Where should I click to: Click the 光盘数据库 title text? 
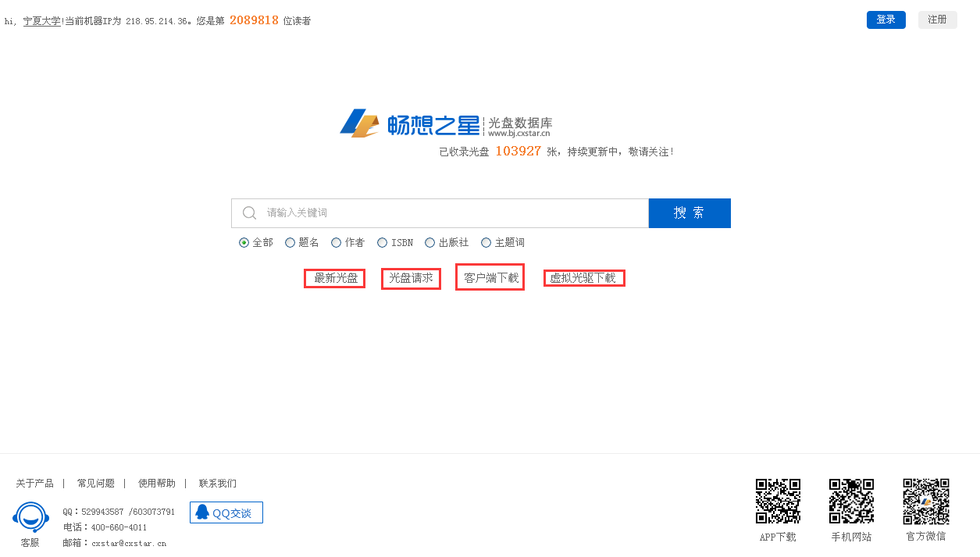(520, 123)
